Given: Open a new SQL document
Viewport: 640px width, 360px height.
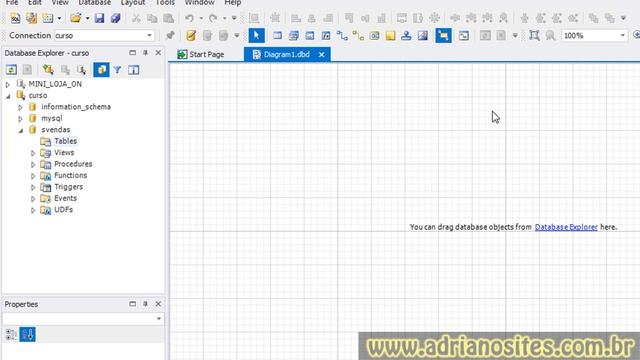Looking at the screenshot, I should pos(15,18).
